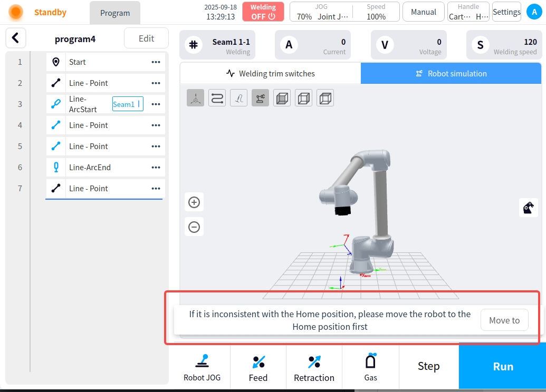Toggle the robot model display icon

coord(260,98)
